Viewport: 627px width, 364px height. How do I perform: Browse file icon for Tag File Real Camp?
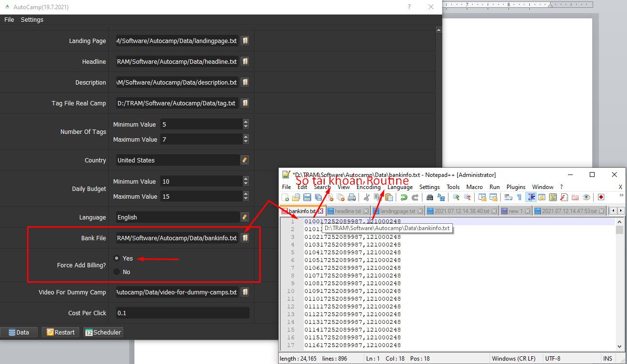click(245, 103)
